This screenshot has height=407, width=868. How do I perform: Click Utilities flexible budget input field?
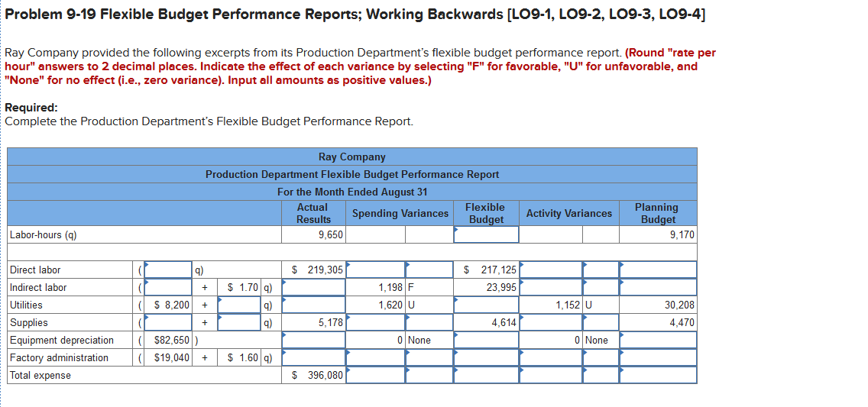pos(486,305)
